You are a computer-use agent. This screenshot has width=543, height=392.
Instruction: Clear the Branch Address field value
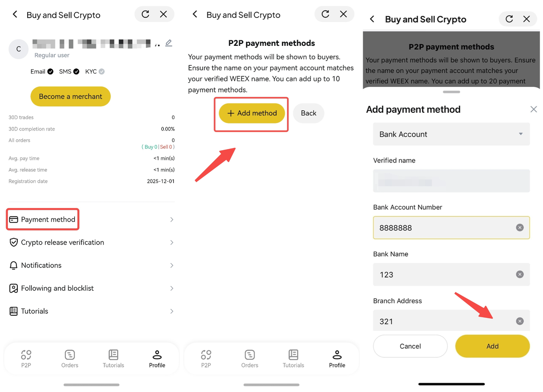click(520, 321)
